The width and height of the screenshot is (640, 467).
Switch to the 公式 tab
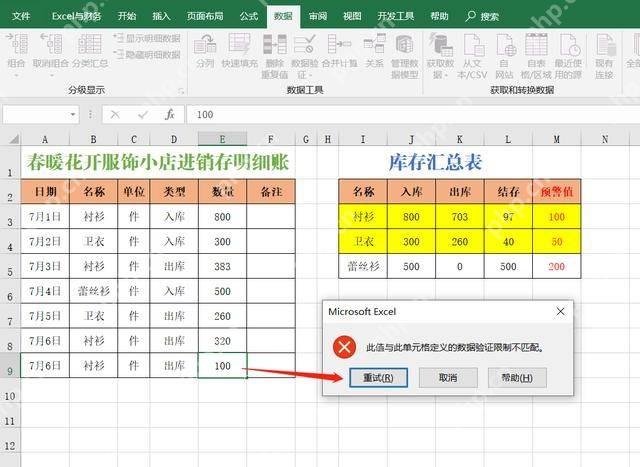click(249, 16)
